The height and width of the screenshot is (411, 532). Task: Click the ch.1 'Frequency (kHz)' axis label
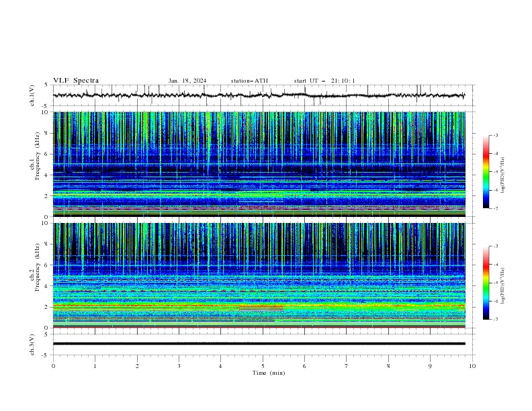point(38,156)
